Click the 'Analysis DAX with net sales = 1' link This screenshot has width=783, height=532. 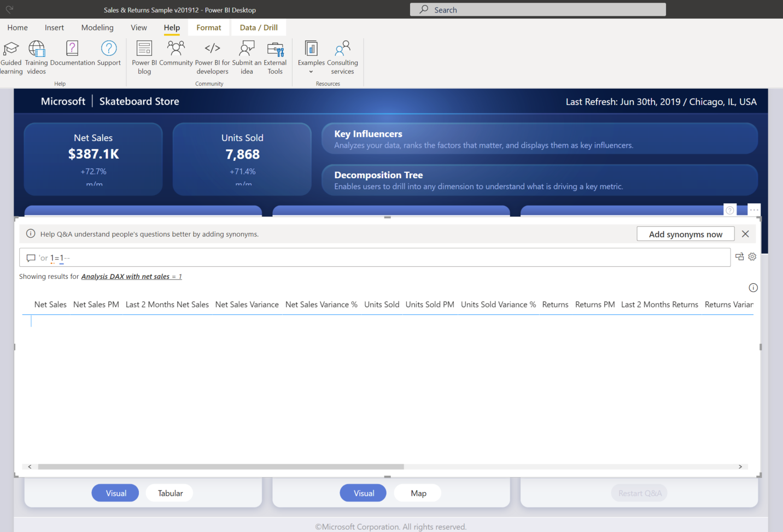click(x=131, y=277)
